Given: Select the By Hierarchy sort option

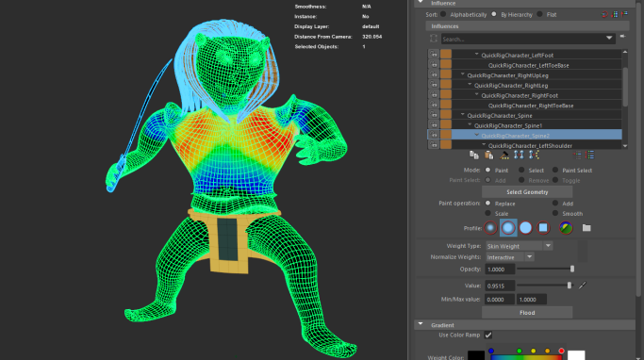Looking at the screenshot, I should tap(494, 14).
